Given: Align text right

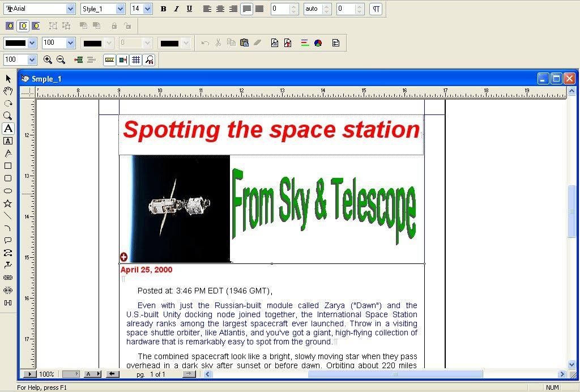Looking at the screenshot, I should tap(233, 9).
